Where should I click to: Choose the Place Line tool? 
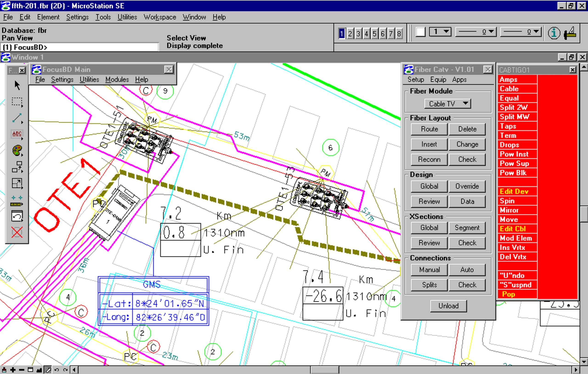[x=17, y=118]
